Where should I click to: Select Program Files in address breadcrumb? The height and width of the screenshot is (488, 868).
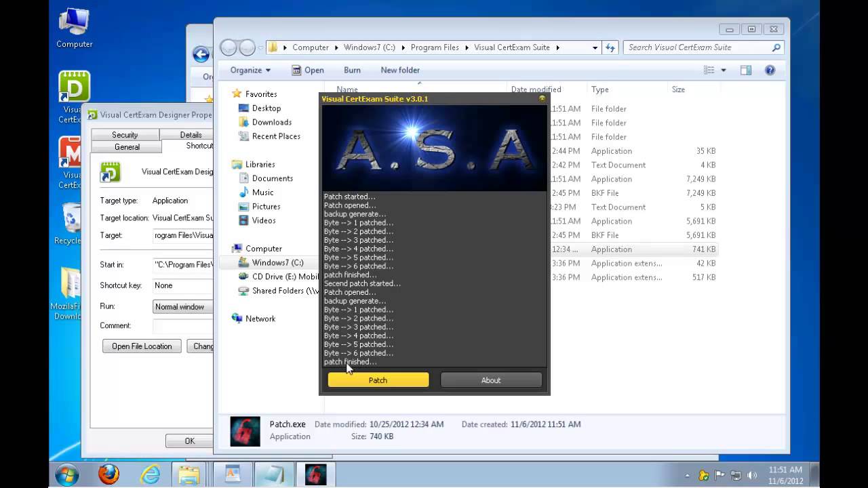click(x=435, y=47)
